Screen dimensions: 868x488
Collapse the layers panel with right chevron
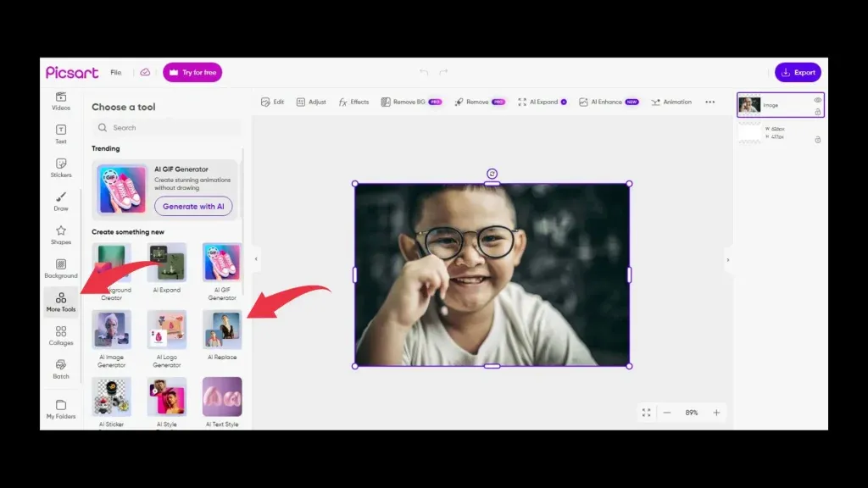click(728, 260)
